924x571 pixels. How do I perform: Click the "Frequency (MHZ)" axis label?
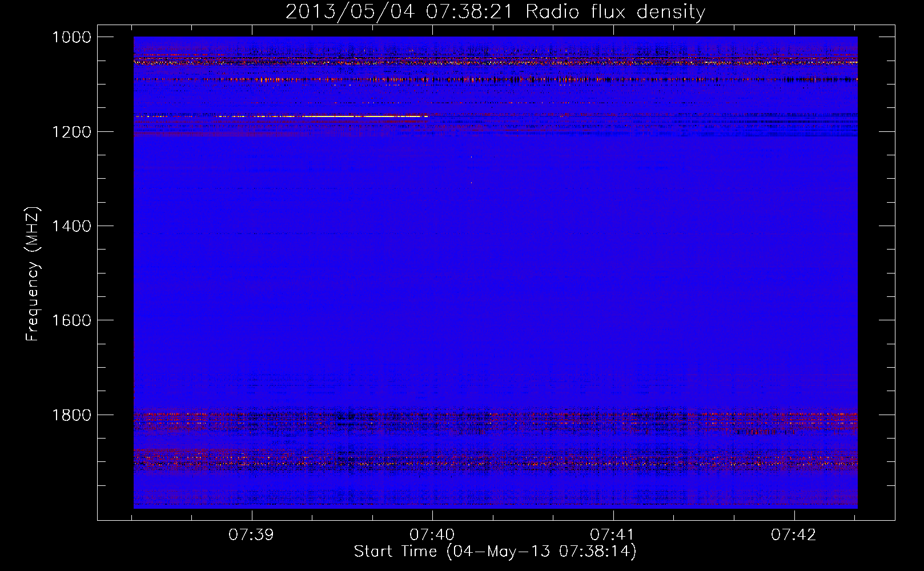pyautogui.click(x=33, y=274)
